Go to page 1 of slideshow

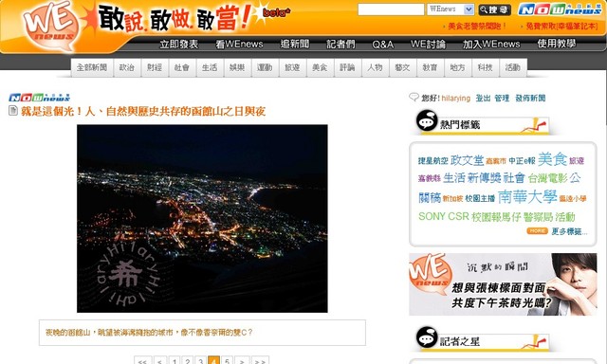pyautogui.click(x=175, y=360)
